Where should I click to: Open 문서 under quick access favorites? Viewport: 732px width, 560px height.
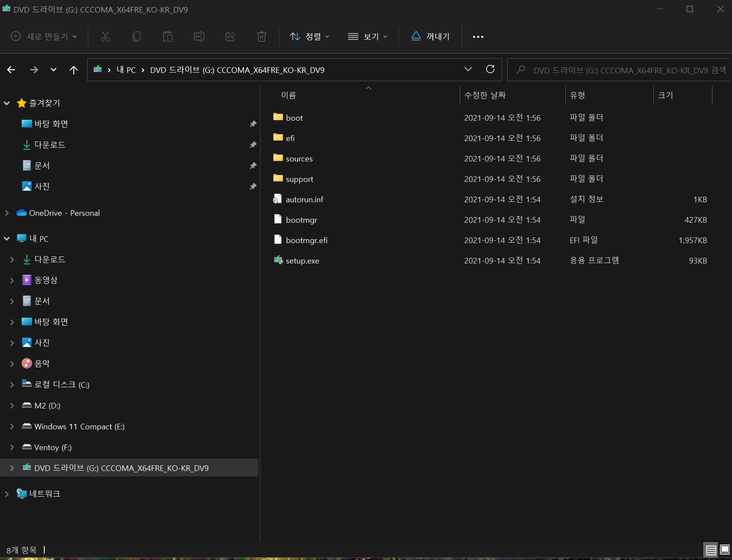(x=42, y=165)
